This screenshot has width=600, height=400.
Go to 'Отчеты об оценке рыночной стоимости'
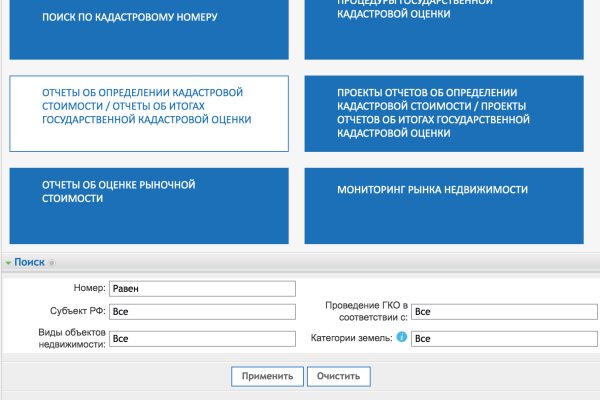pyautogui.click(x=148, y=204)
